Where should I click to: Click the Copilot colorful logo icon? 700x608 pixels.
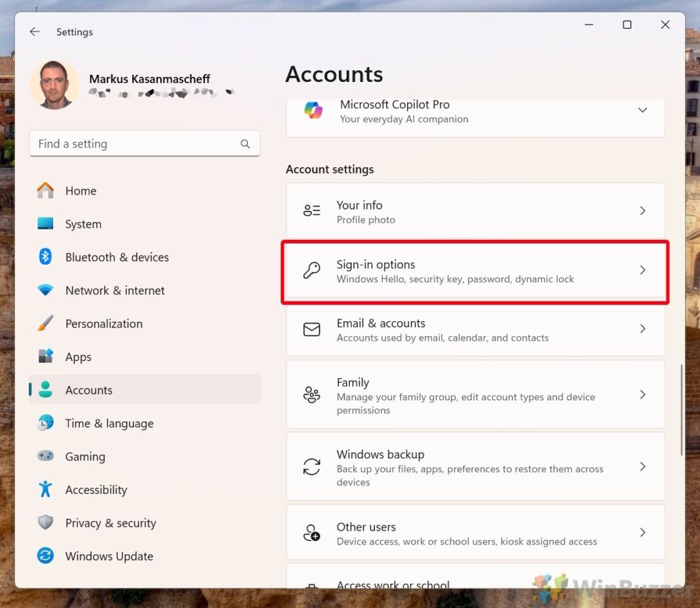[313, 110]
